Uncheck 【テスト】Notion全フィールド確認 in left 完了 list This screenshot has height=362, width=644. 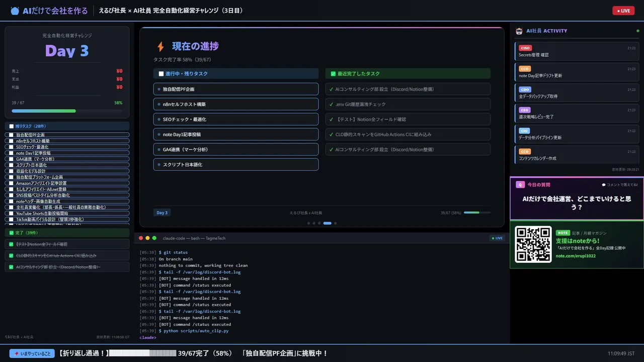pos(12,244)
